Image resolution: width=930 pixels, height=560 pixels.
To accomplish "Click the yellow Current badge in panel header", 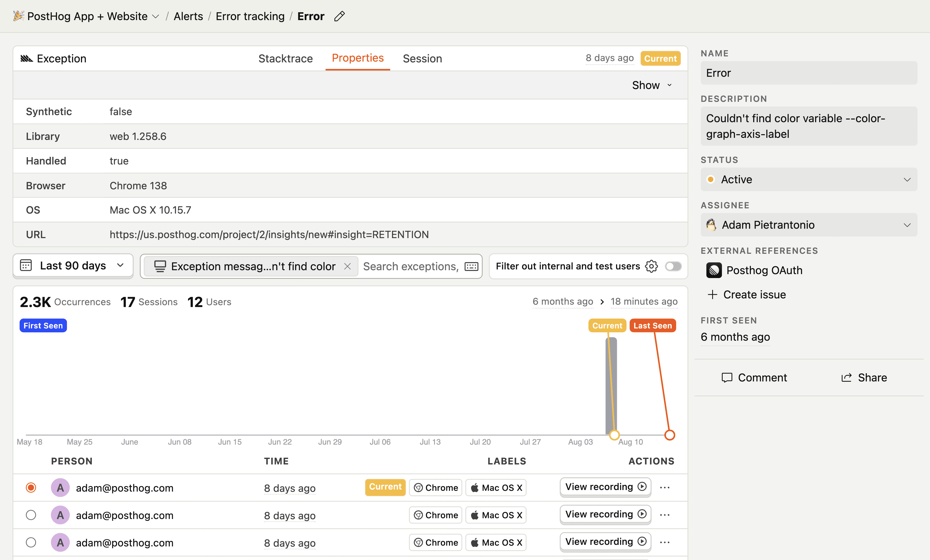I will (660, 58).
